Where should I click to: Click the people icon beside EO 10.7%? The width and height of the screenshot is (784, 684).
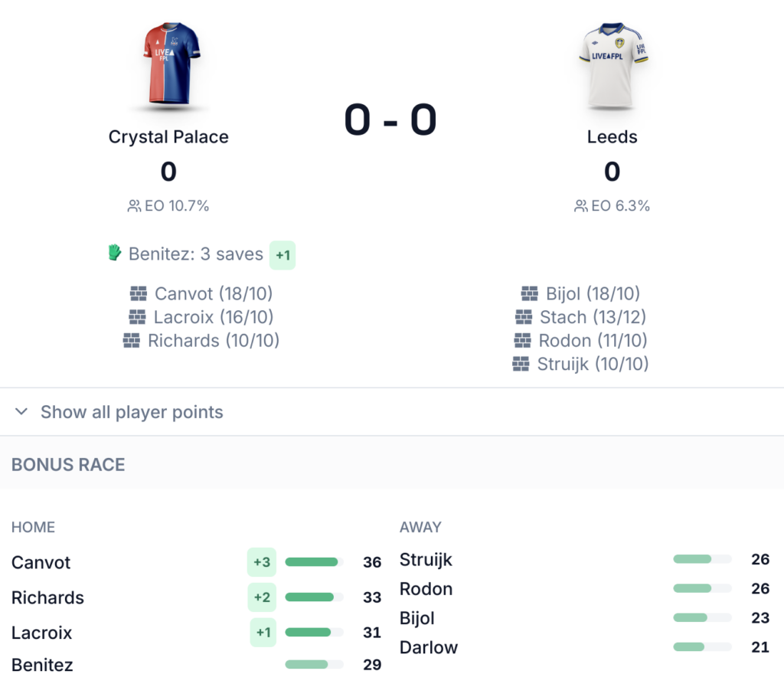tap(134, 206)
